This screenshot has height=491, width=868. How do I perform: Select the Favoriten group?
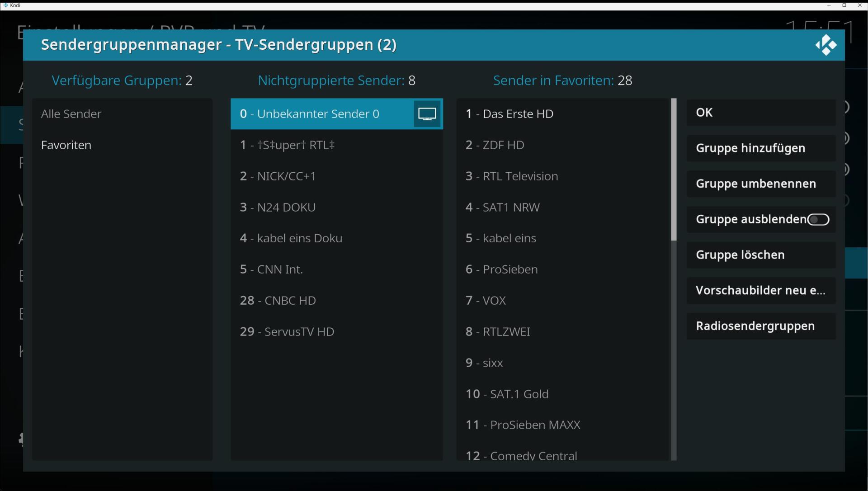(x=122, y=145)
